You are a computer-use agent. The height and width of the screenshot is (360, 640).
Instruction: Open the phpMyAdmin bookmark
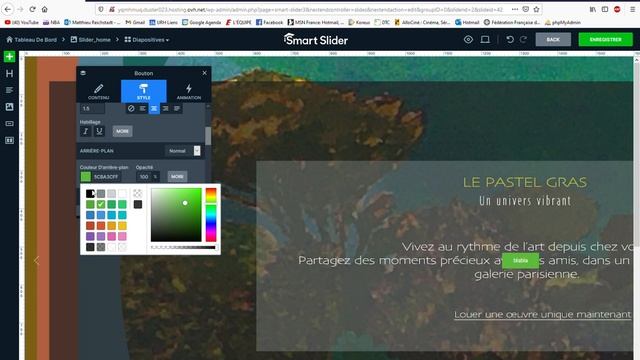point(562,22)
